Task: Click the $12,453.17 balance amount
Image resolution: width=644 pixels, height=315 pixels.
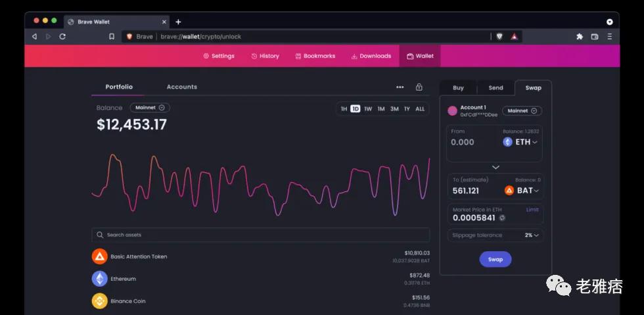Action: pyautogui.click(x=131, y=124)
